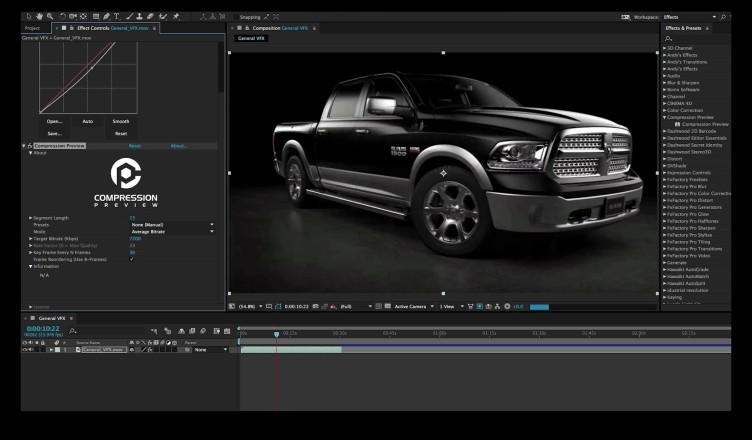Screen dimensions: 752x440
Task: Open the (Full) resolution dropdown
Action: (x=356, y=307)
